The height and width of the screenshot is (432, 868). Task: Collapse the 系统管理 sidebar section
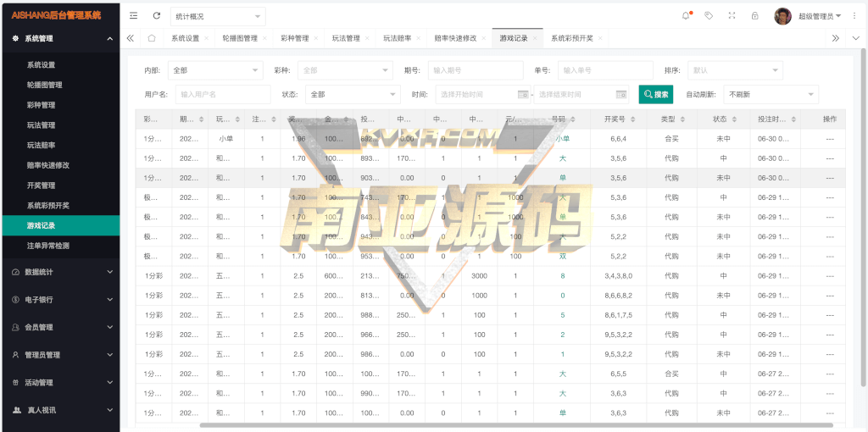60,38
